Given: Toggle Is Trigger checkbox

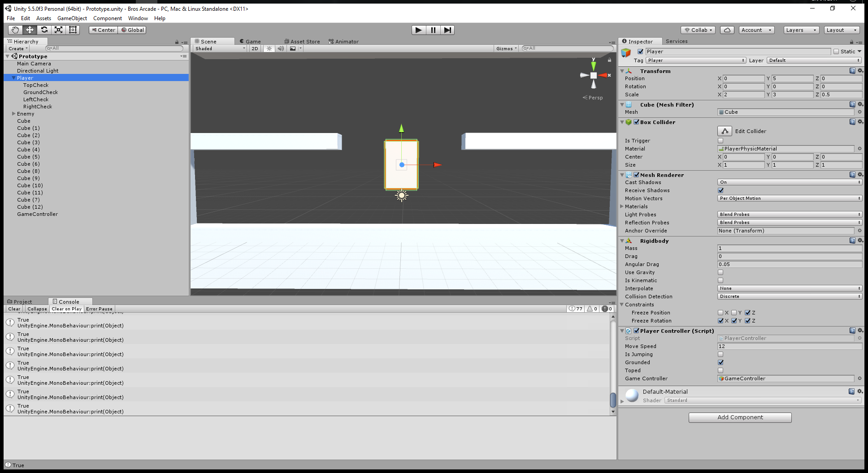Looking at the screenshot, I should (x=720, y=141).
